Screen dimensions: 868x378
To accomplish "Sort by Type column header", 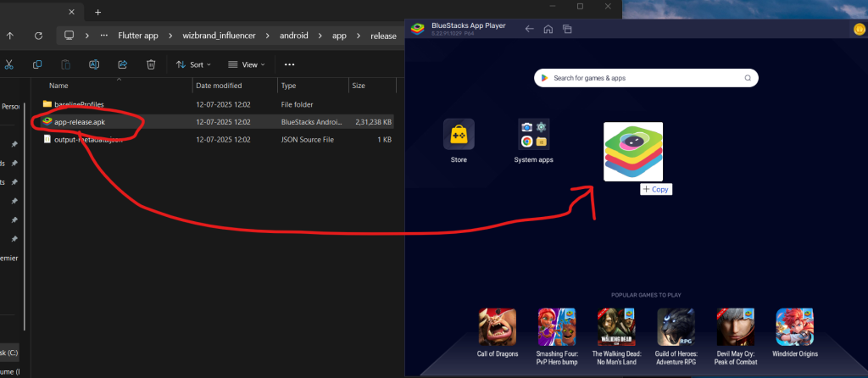I will click(288, 86).
